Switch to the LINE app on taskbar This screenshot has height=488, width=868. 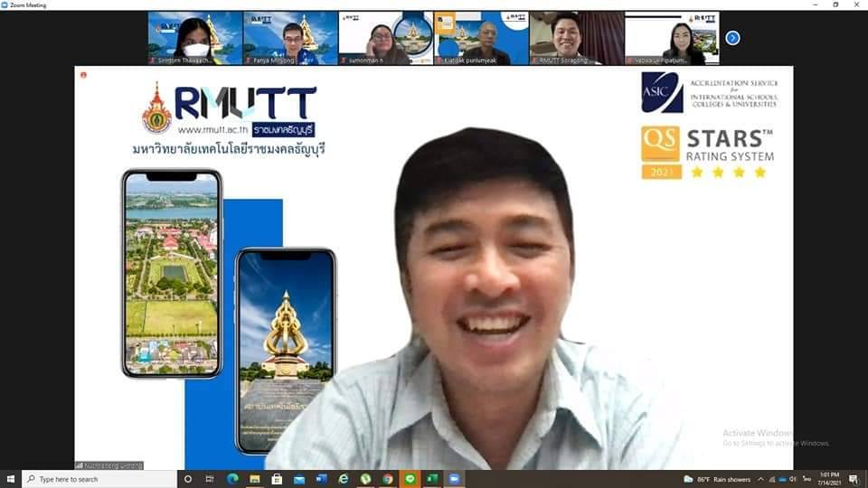click(410, 479)
